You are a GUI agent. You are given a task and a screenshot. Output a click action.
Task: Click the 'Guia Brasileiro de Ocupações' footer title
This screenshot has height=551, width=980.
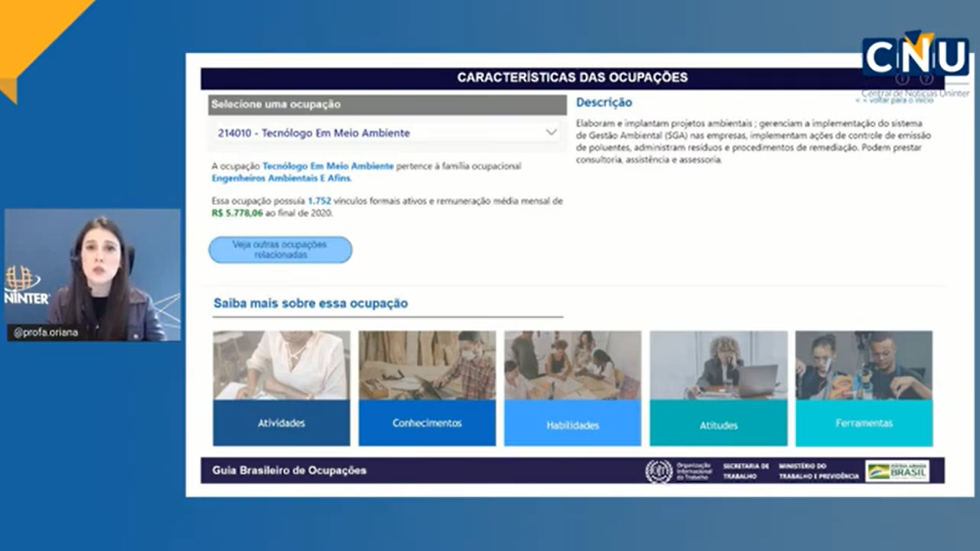[289, 470]
